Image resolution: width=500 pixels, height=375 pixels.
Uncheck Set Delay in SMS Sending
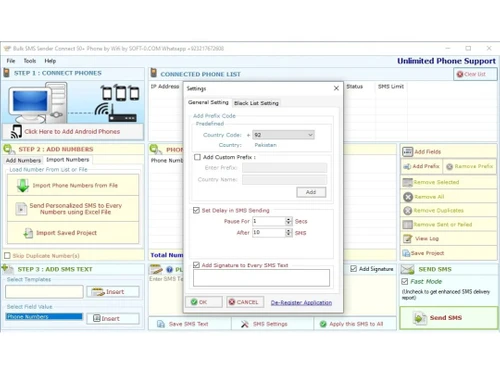196,210
